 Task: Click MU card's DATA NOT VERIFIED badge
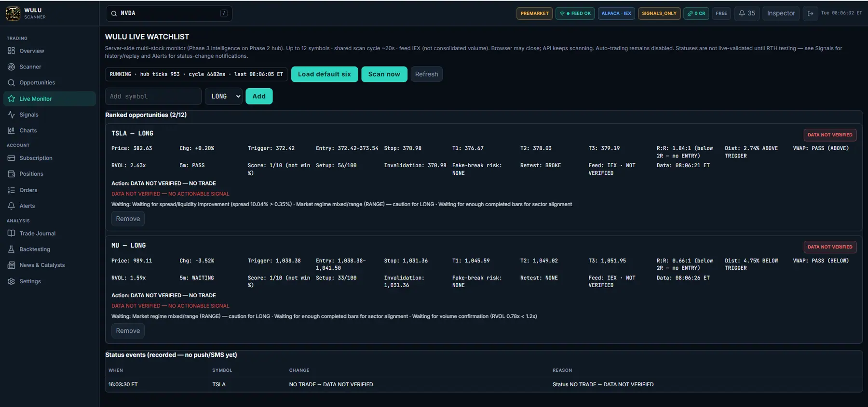click(x=830, y=247)
